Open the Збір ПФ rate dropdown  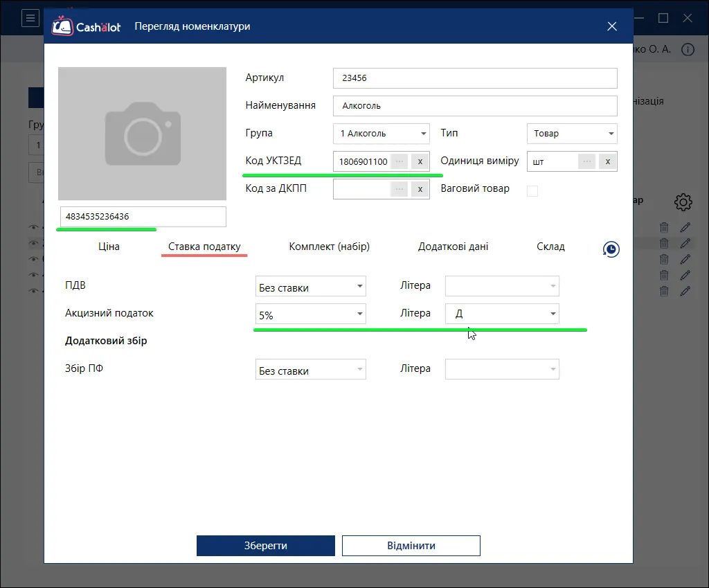311,369
